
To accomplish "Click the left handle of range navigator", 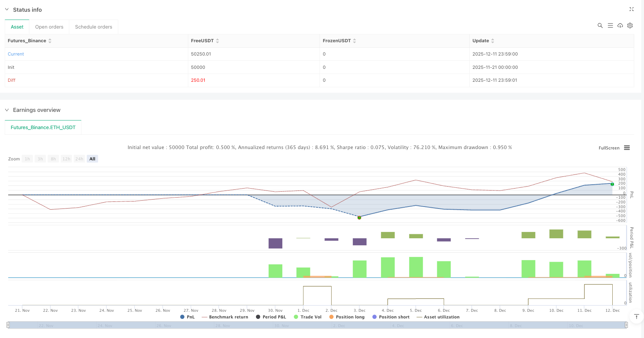I will pos(8,325).
